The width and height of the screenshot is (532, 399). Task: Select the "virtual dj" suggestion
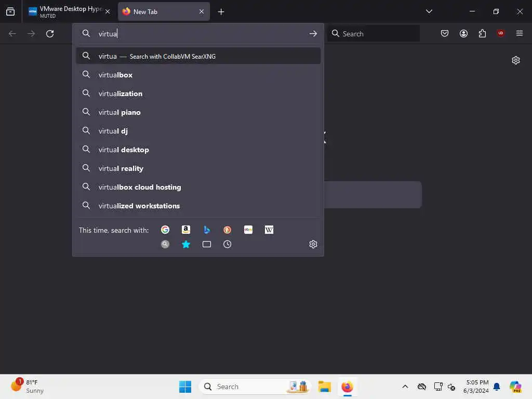pyautogui.click(x=198, y=131)
